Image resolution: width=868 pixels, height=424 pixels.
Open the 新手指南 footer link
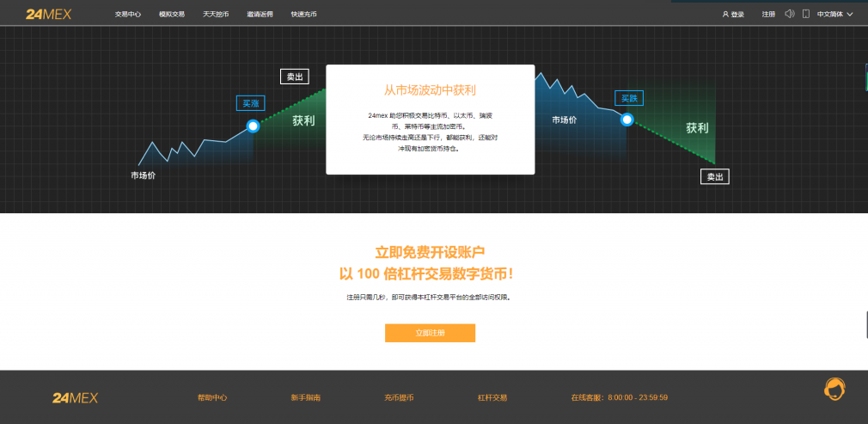point(306,398)
